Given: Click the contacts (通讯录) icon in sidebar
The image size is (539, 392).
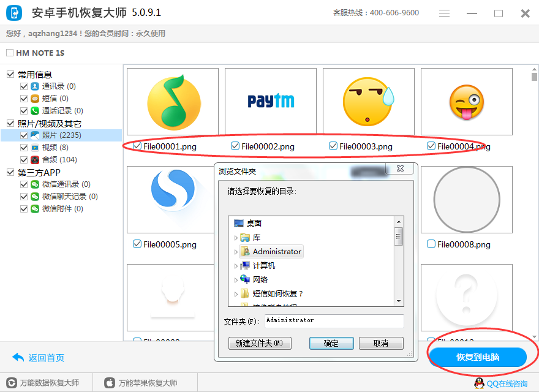Looking at the screenshot, I should point(35,86).
